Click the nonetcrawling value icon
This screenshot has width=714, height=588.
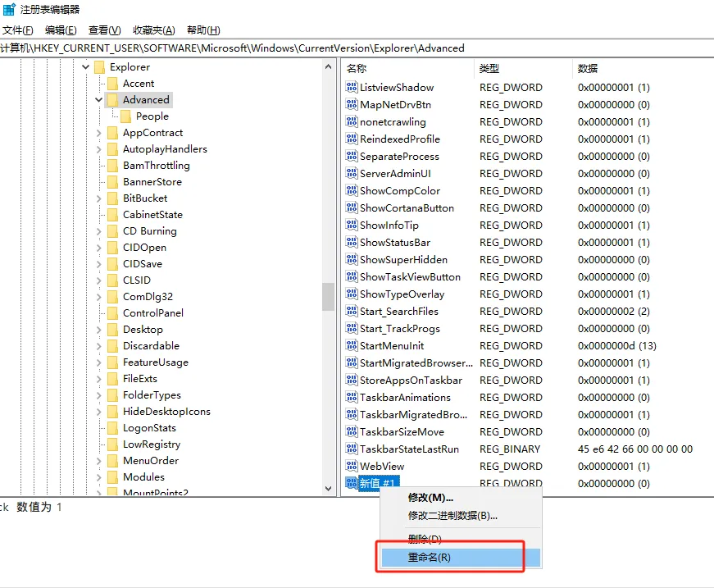(x=352, y=121)
